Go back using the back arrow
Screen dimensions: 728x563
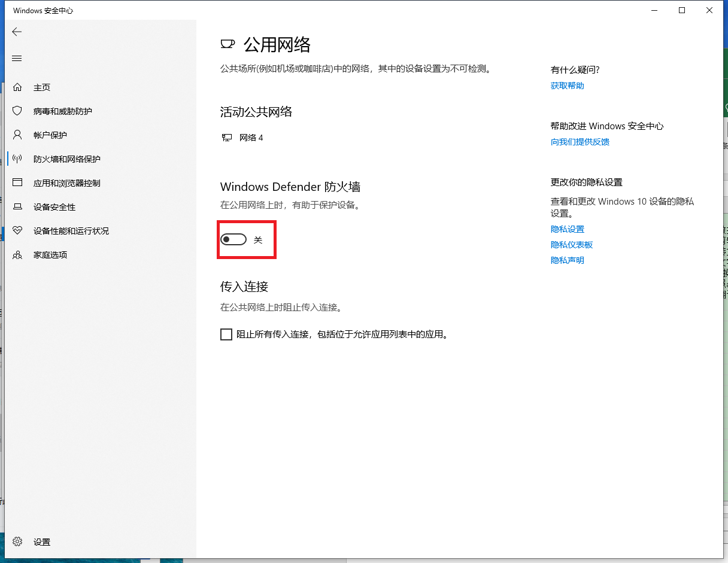point(17,32)
